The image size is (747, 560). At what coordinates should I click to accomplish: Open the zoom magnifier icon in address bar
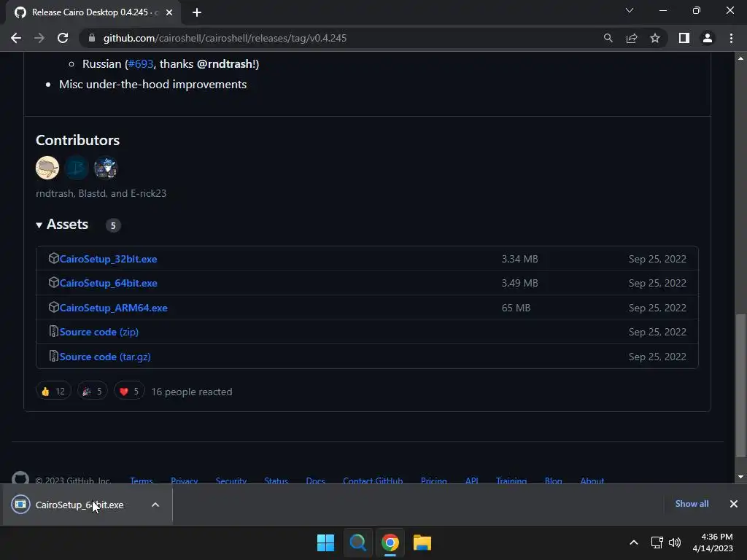(x=608, y=38)
